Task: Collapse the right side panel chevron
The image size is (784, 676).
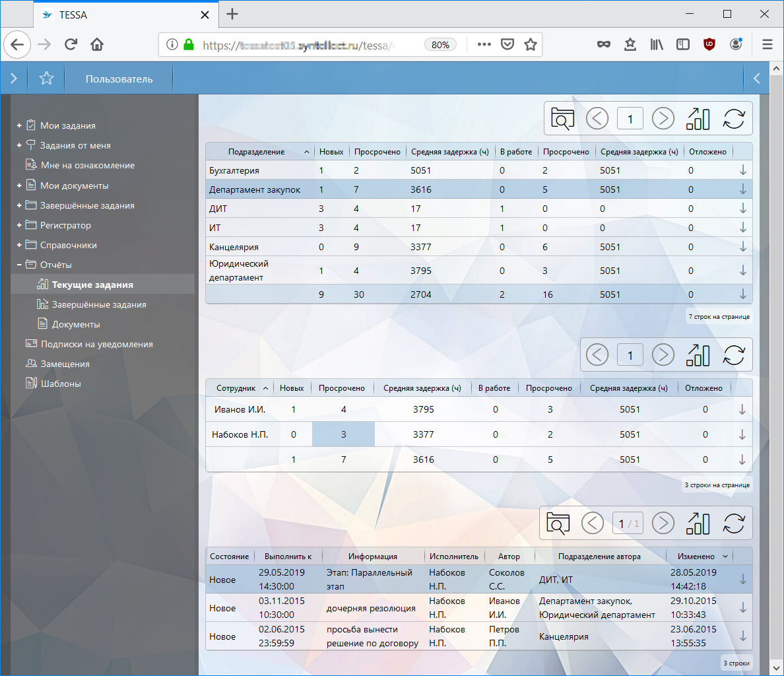Action: click(x=756, y=79)
